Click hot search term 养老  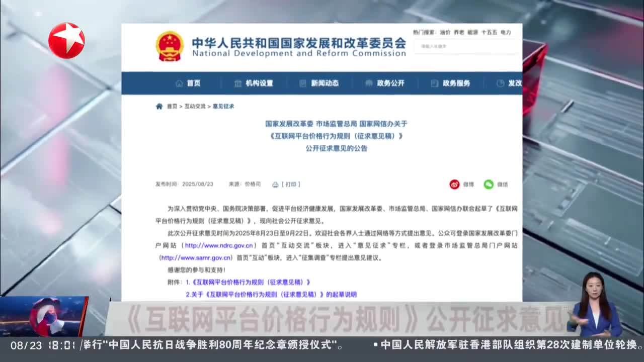coord(459,32)
